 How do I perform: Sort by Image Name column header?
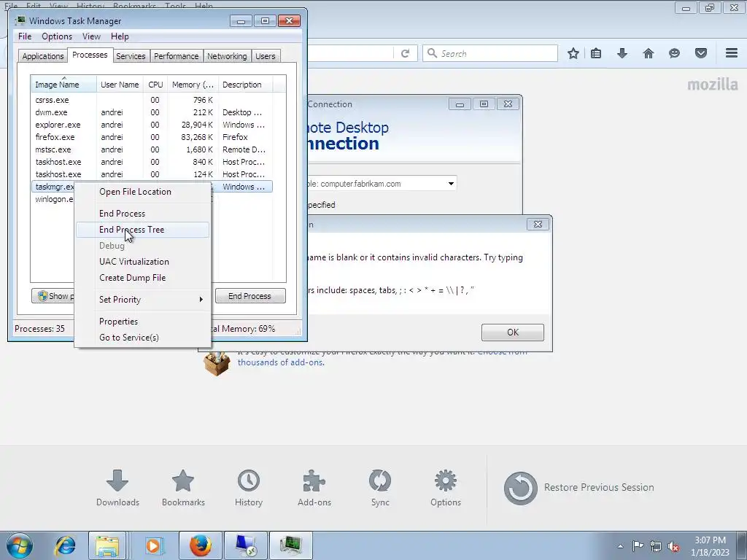[63, 85]
